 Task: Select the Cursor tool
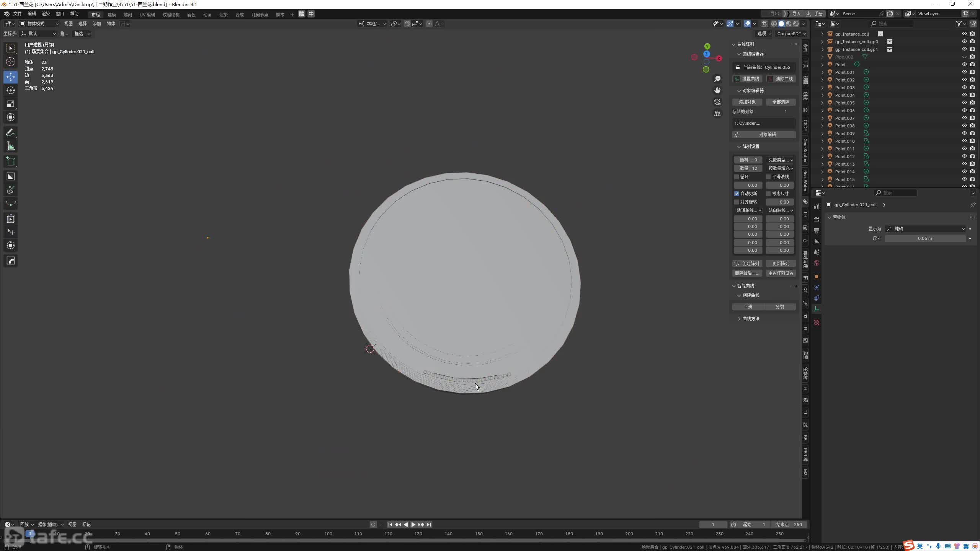click(x=11, y=62)
